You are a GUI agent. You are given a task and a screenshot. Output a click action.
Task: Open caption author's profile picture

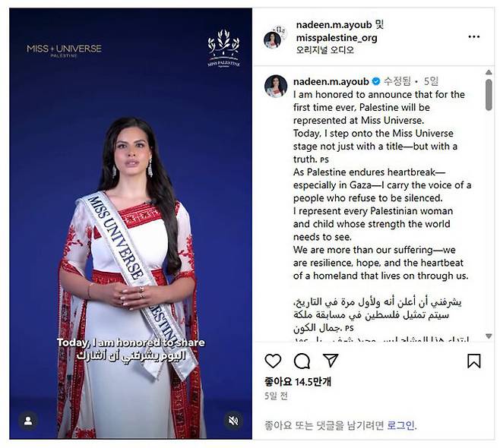point(276,86)
